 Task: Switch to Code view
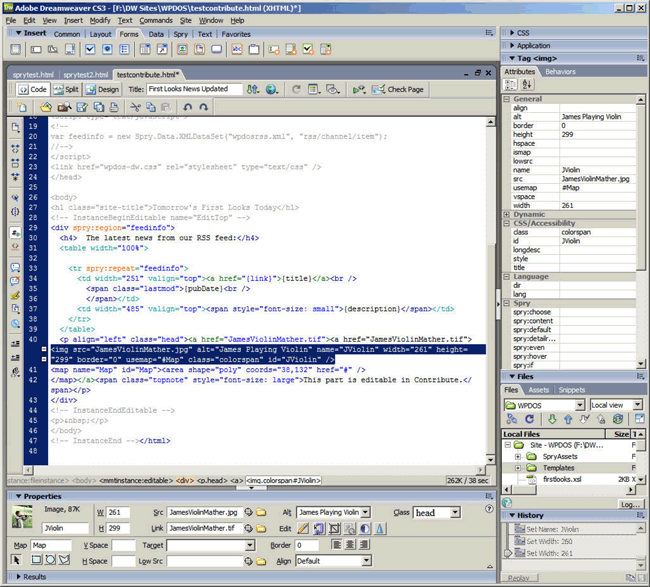coord(33,89)
